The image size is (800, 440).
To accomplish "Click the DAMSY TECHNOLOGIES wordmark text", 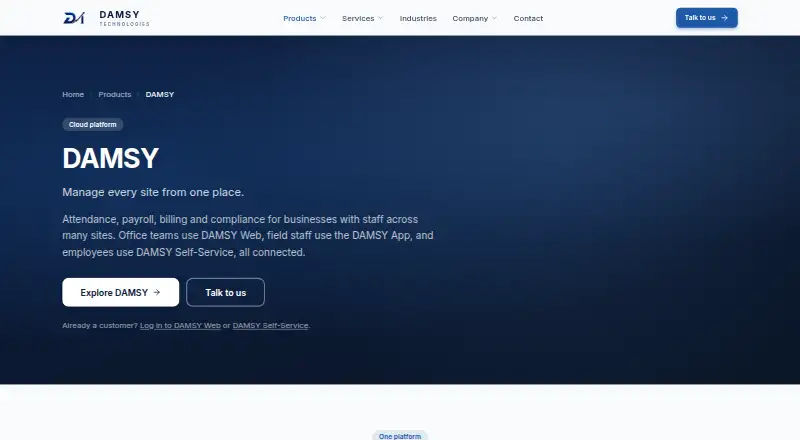I will (x=124, y=18).
